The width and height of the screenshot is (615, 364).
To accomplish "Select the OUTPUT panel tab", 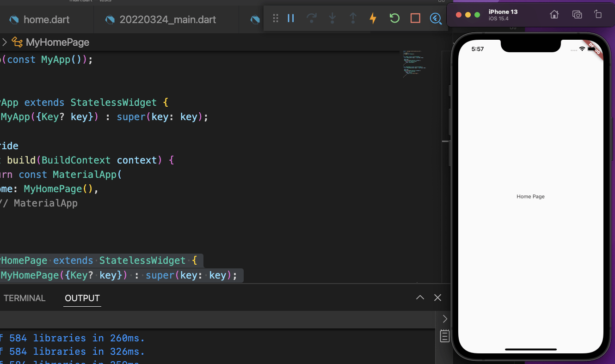I will pyautogui.click(x=82, y=298).
